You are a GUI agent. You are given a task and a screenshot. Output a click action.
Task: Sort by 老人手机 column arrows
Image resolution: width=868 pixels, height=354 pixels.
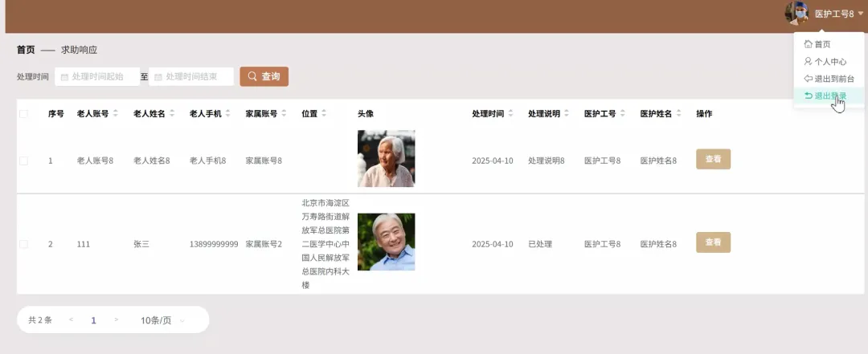click(227, 113)
